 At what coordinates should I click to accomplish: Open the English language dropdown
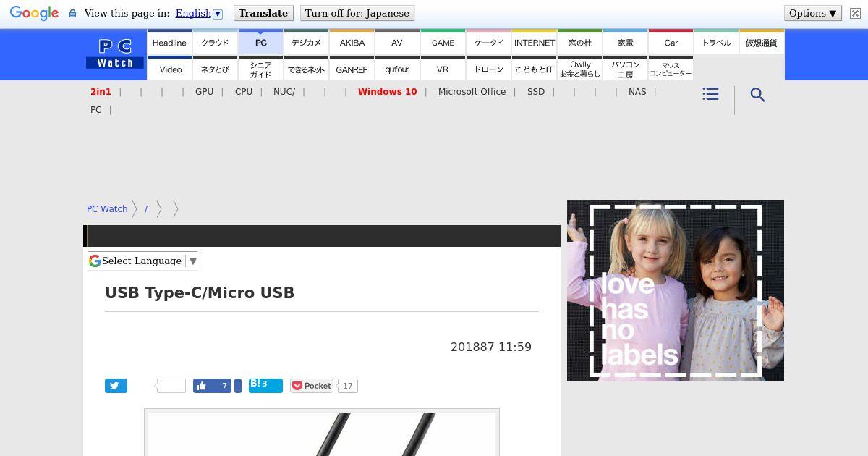[x=199, y=13]
